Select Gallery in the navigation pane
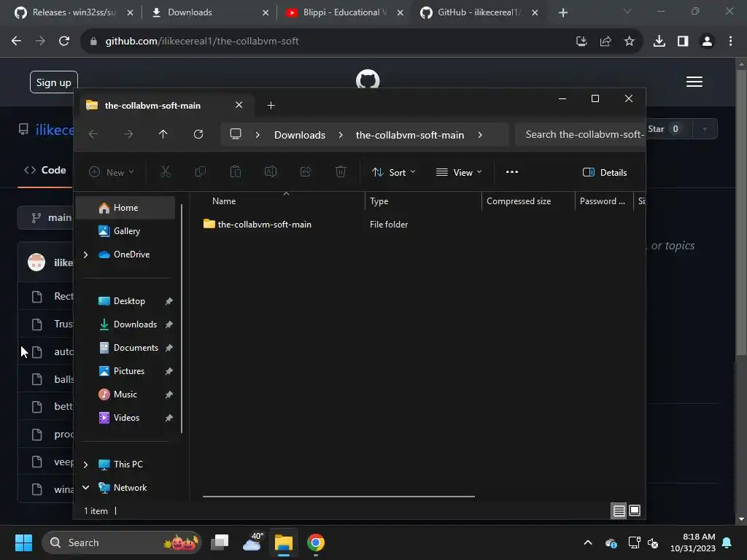 (x=125, y=231)
